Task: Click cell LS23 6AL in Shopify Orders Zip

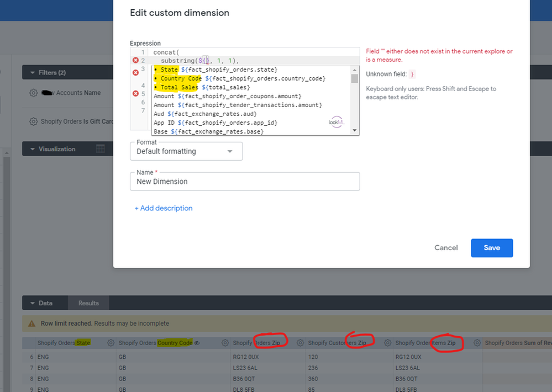Action: coord(245,368)
